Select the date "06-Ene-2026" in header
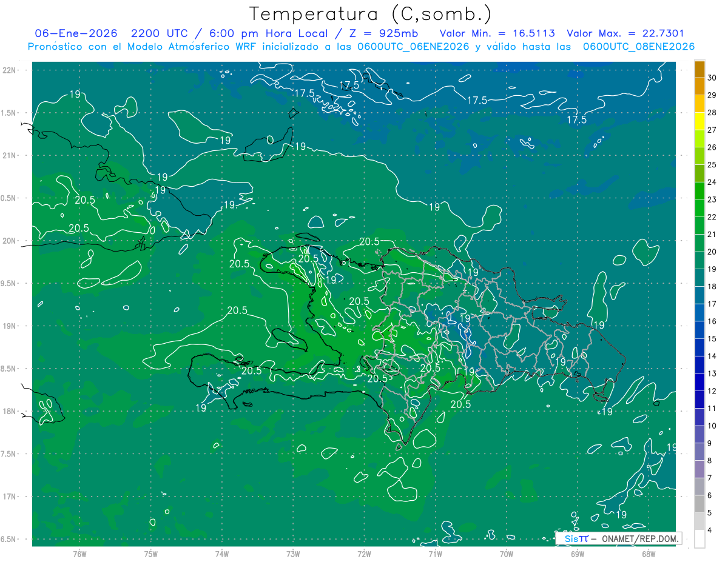The height and width of the screenshot is (562, 728). pyautogui.click(x=76, y=34)
